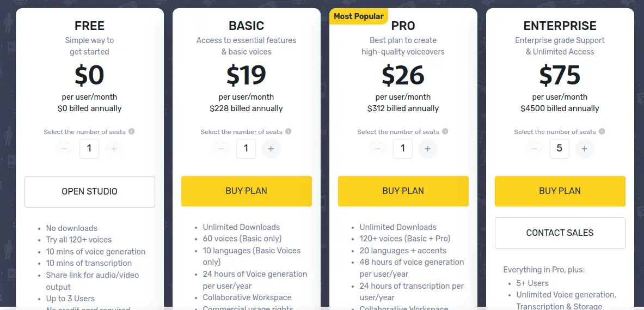The width and height of the screenshot is (644, 310).
Task: Contact sales for Enterprise plan
Action: point(560,233)
